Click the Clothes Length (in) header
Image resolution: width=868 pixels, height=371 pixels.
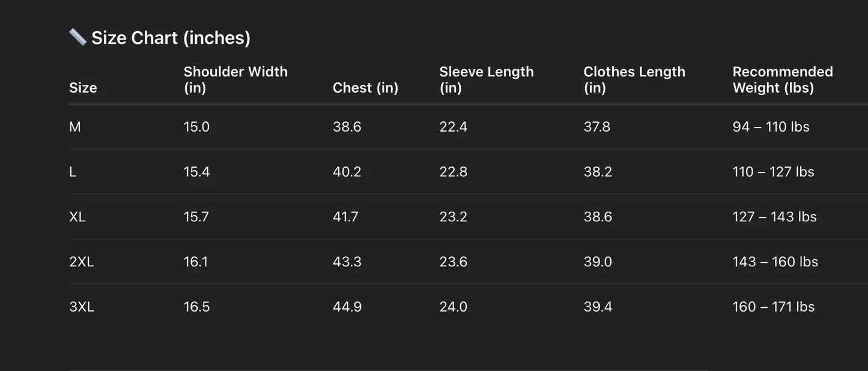[634, 79]
